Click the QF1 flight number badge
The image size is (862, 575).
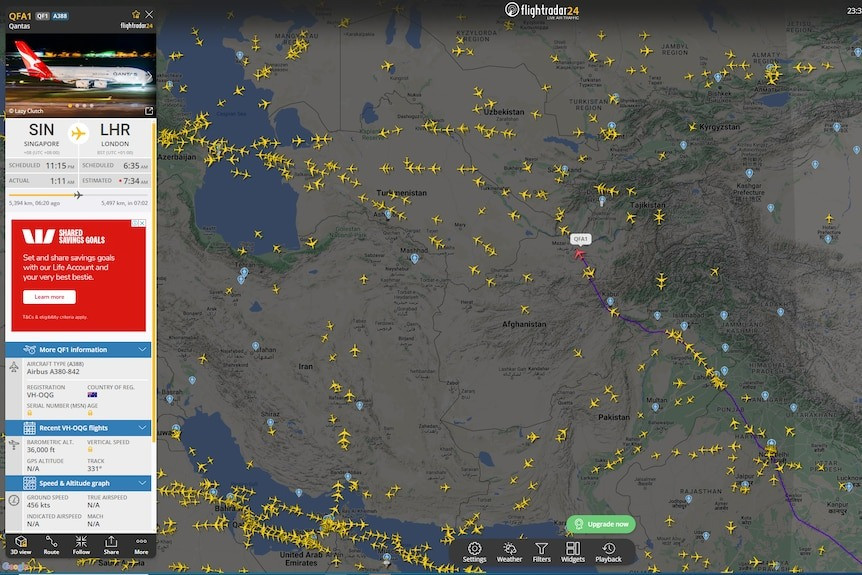42,16
